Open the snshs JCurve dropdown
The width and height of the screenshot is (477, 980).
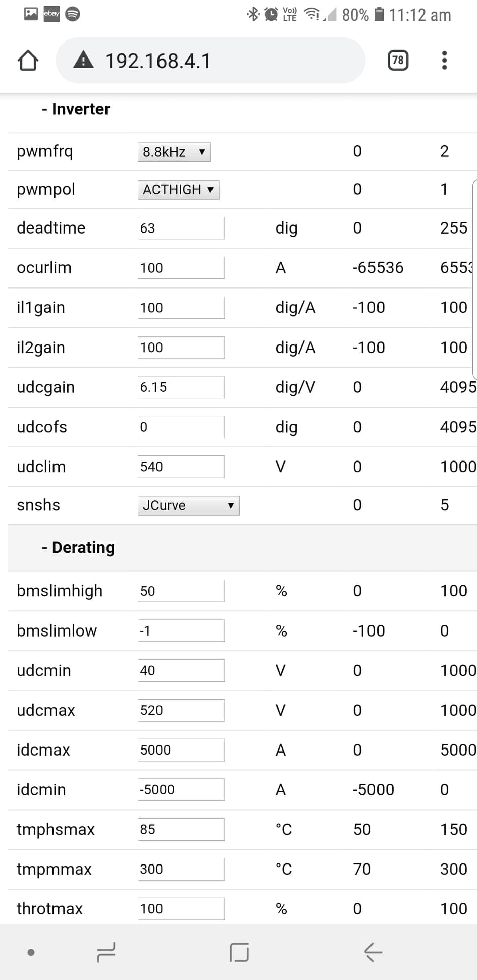pos(188,505)
